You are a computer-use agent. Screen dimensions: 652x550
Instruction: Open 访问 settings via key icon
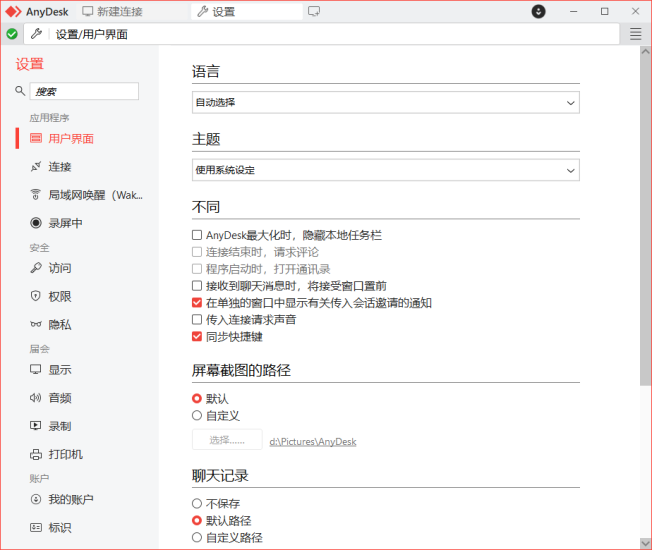tap(36, 268)
